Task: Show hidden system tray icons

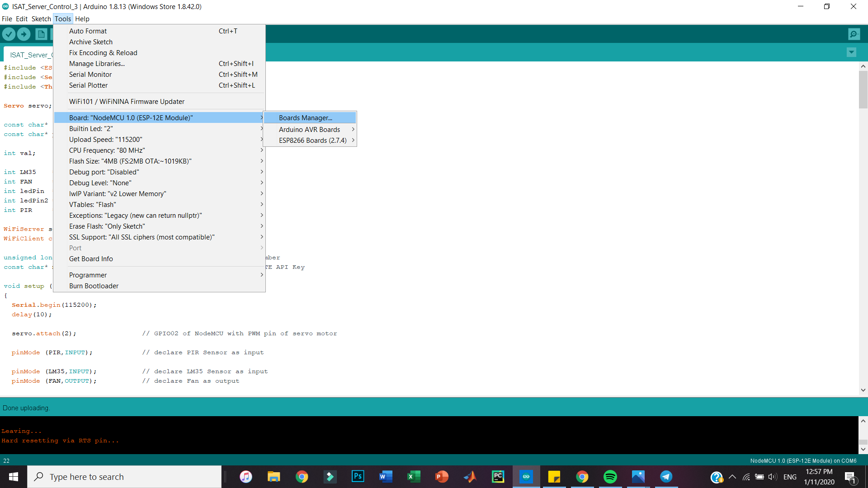Action: pos(732,477)
